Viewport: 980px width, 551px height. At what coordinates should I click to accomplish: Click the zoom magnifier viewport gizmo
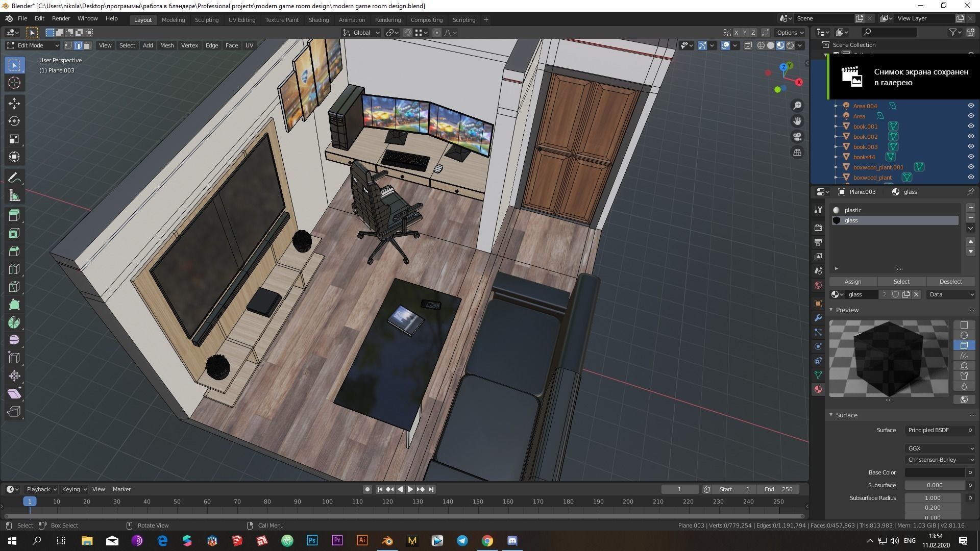pyautogui.click(x=797, y=106)
